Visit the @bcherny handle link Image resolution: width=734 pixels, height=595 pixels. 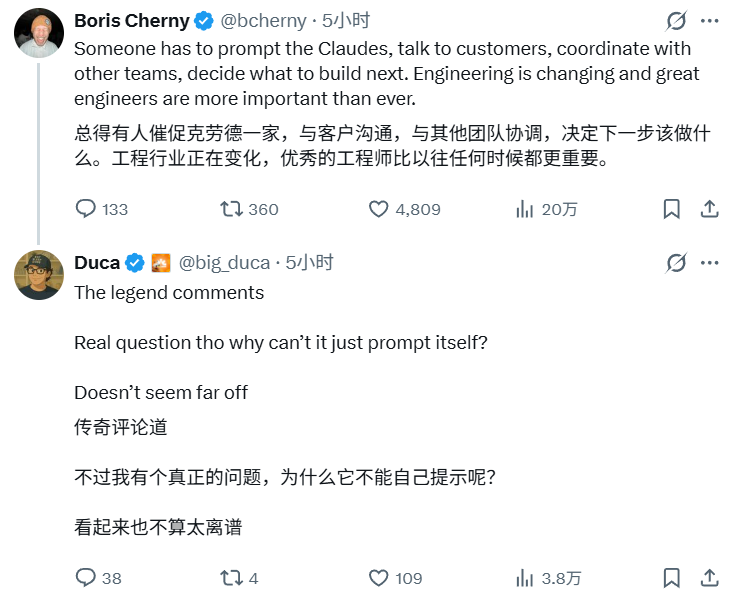[261, 21]
